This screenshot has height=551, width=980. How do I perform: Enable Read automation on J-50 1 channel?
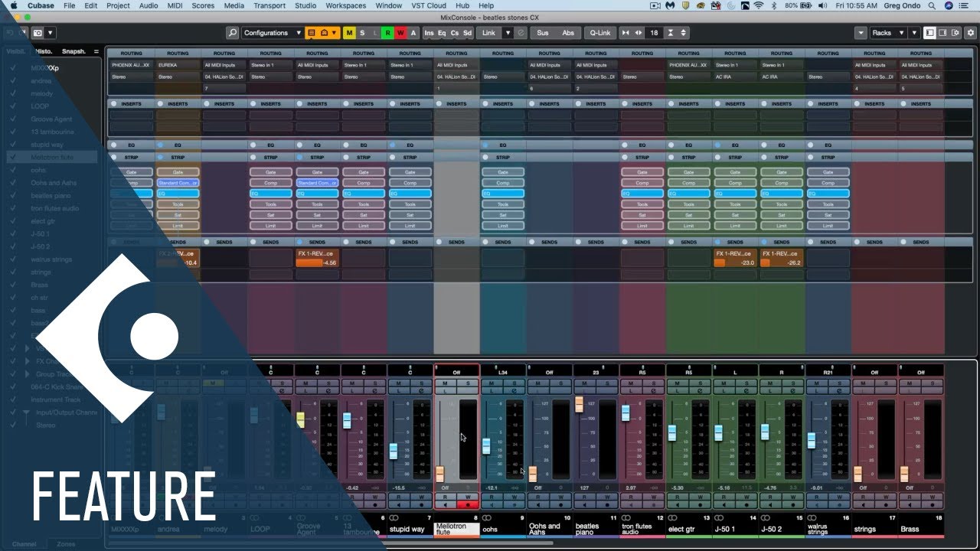coord(724,497)
